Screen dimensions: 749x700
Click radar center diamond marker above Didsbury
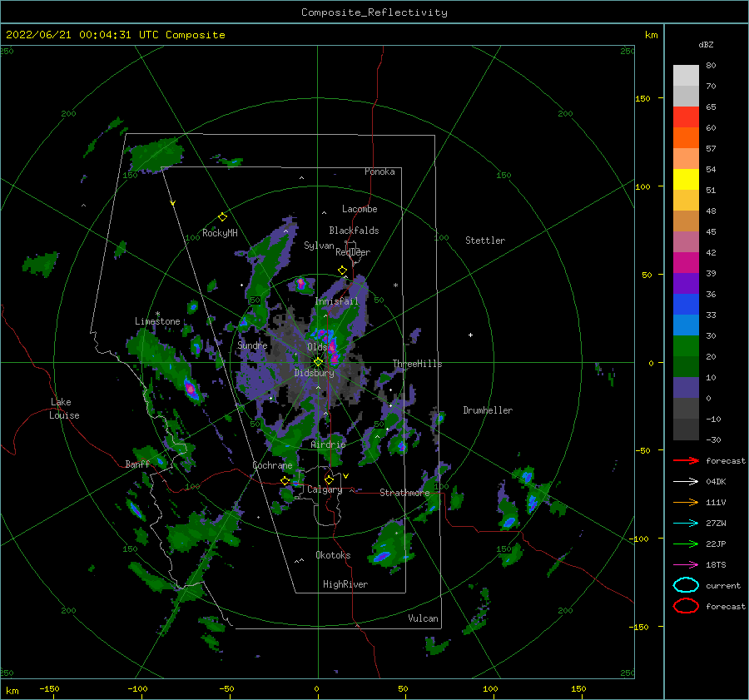[318, 362]
